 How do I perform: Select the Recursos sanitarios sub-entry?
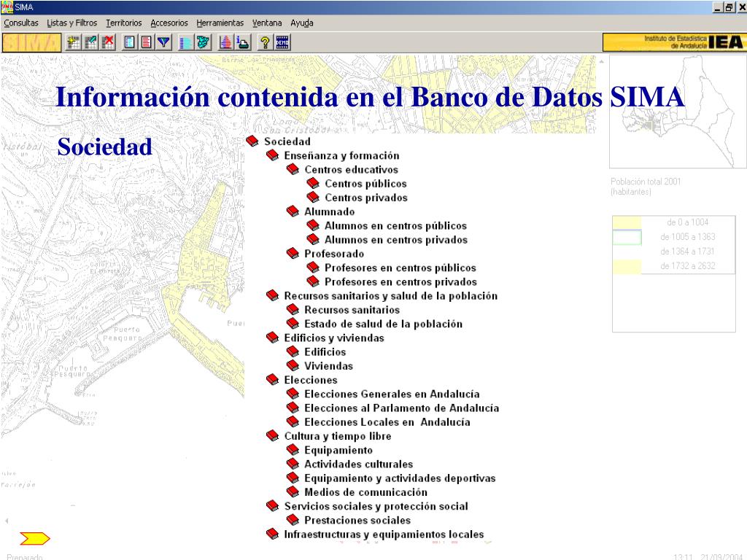(x=352, y=310)
